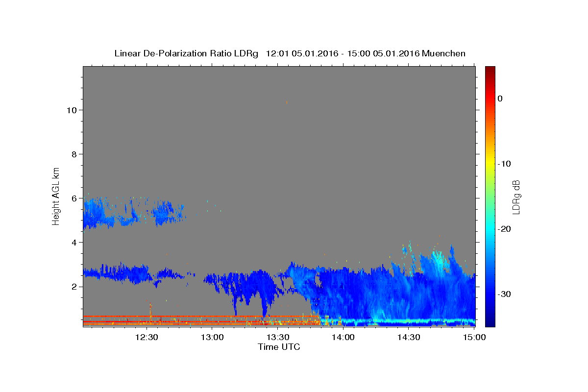The height and width of the screenshot is (392, 588).
Task: Click the dark red top of colorbar
Action: 490,71
